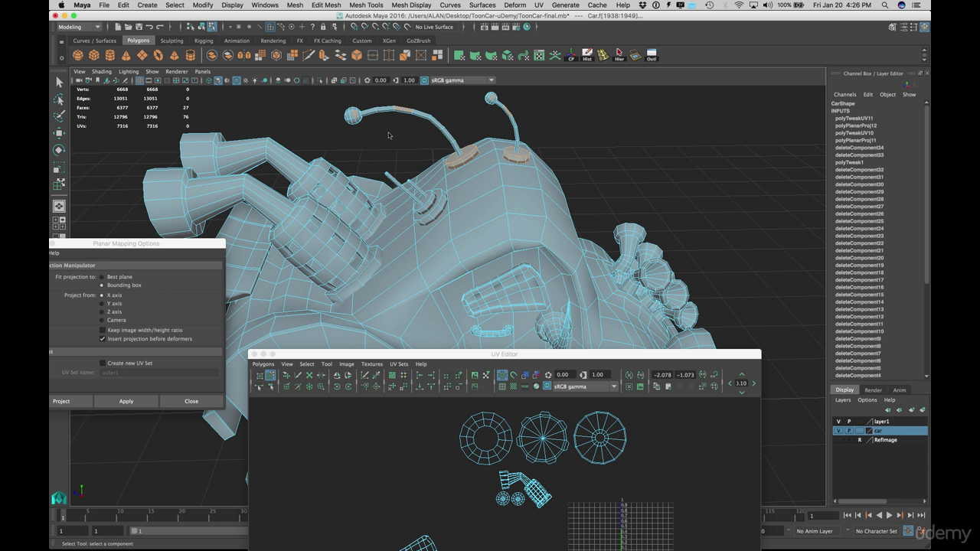The width and height of the screenshot is (980, 551).
Task: Open the Mesh Tools menu
Action: (x=366, y=5)
